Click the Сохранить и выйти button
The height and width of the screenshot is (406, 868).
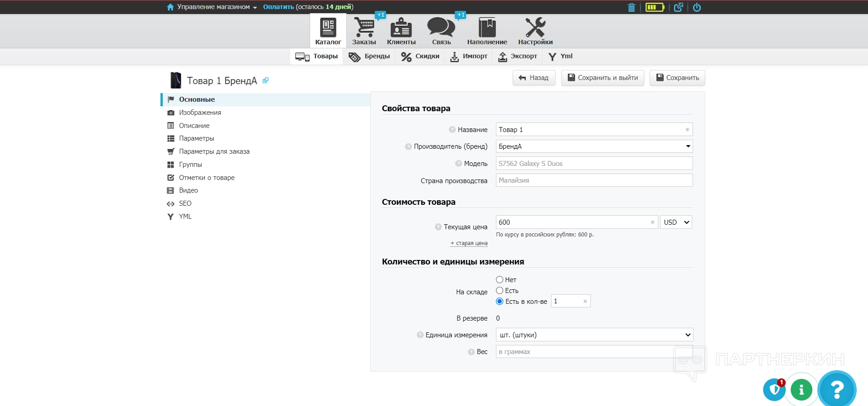[603, 78]
